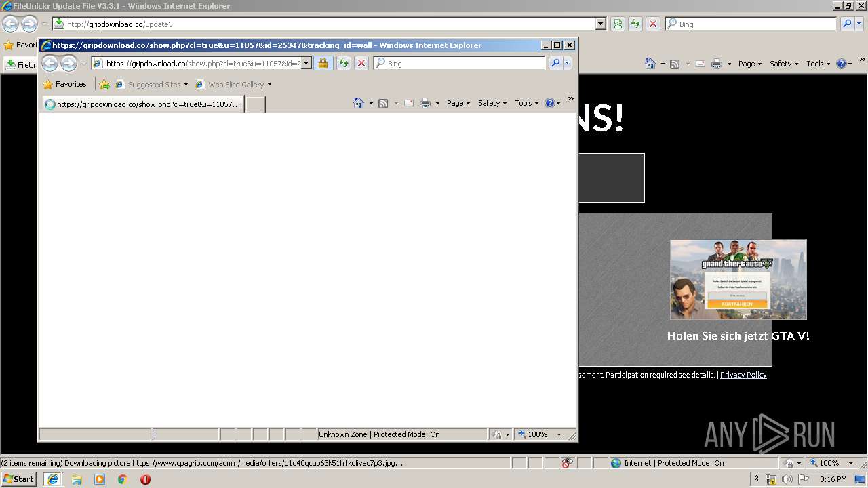This screenshot has height=488, width=868.
Task: Click popup privacy report status icon
Action: click(496, 434)
